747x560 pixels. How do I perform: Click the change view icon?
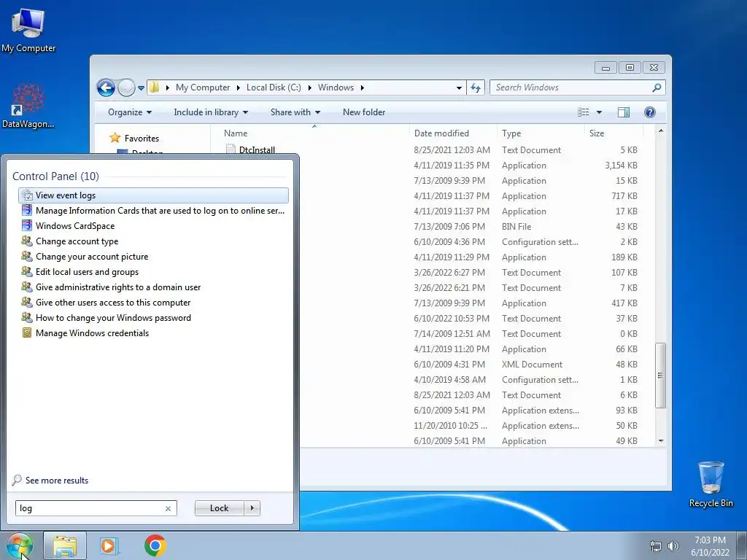(x=583, y=112)
